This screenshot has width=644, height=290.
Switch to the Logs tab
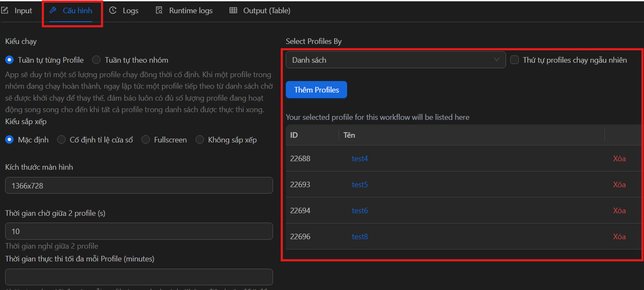[130, 11]
